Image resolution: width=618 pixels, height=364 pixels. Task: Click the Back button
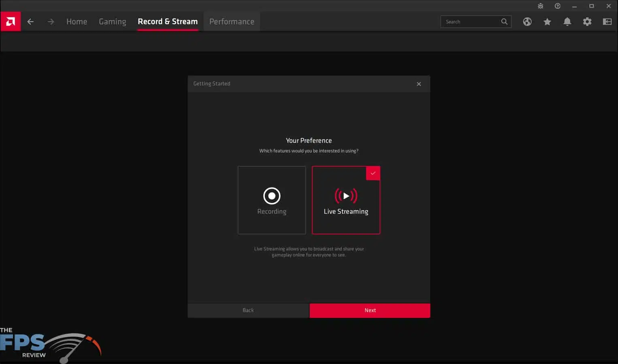[248, 310]
